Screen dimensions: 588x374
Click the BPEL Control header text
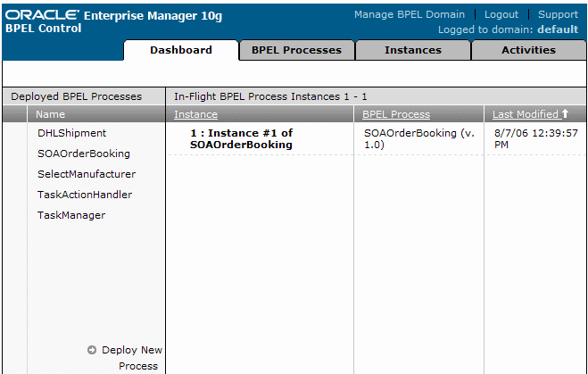(x=44, y=29)
